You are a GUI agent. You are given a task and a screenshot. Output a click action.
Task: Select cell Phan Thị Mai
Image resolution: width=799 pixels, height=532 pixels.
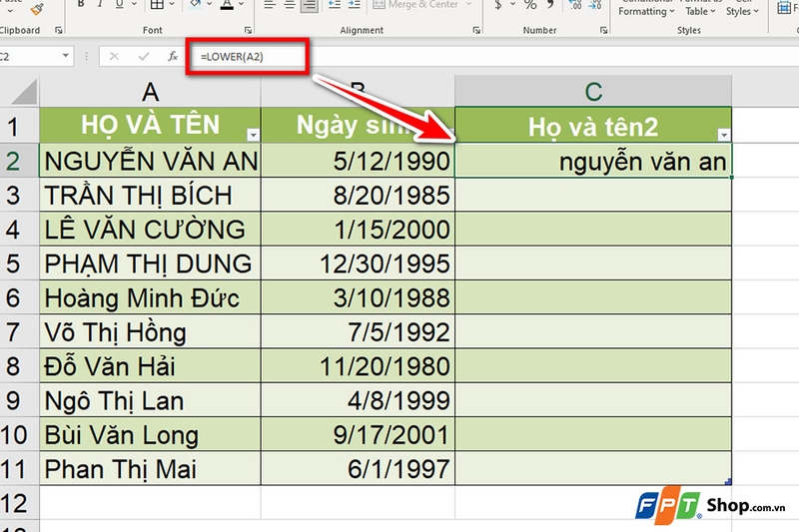151,468
